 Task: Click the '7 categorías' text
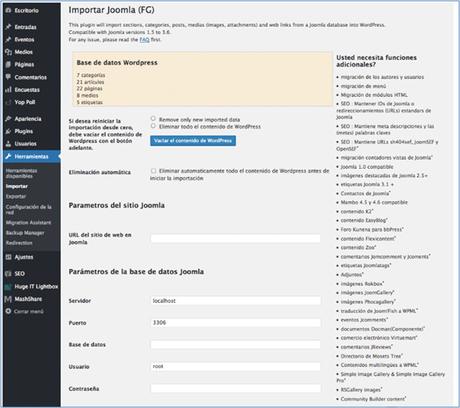[x=91, y=75]
